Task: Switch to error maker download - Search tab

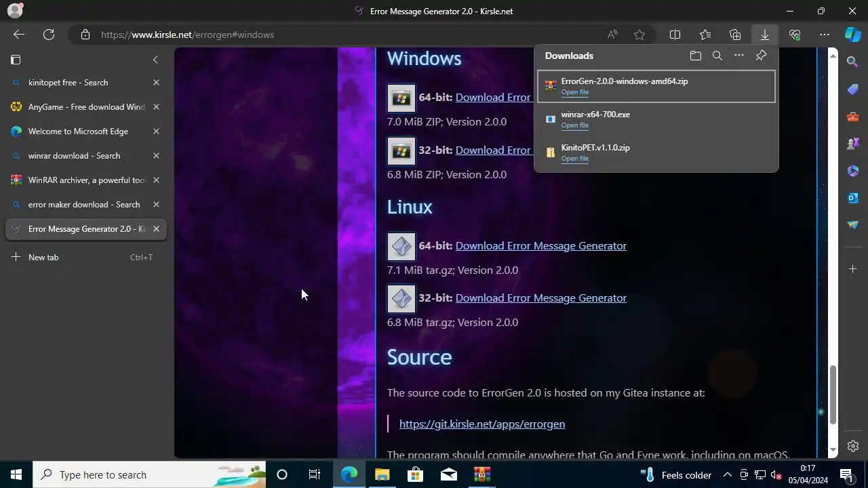Action: [x=85, y=205]
